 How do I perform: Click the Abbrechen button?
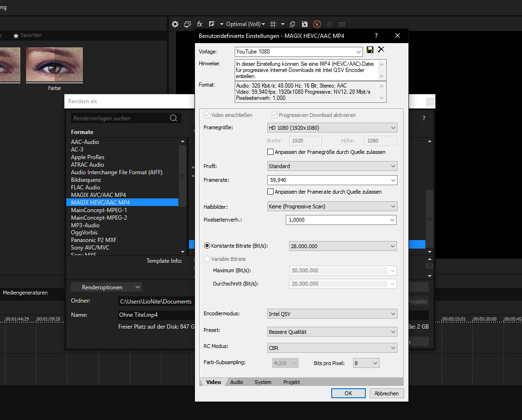click(386, 393)
